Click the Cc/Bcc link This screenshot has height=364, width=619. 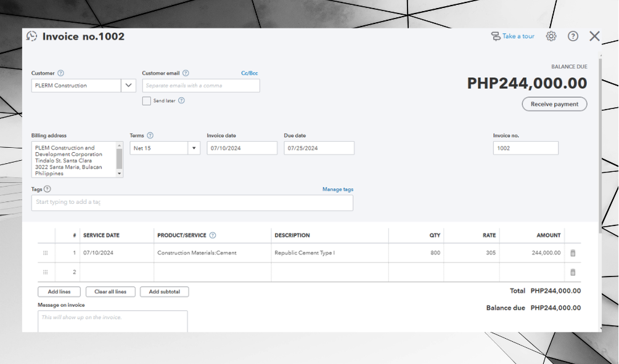click(x=250, y=73)
